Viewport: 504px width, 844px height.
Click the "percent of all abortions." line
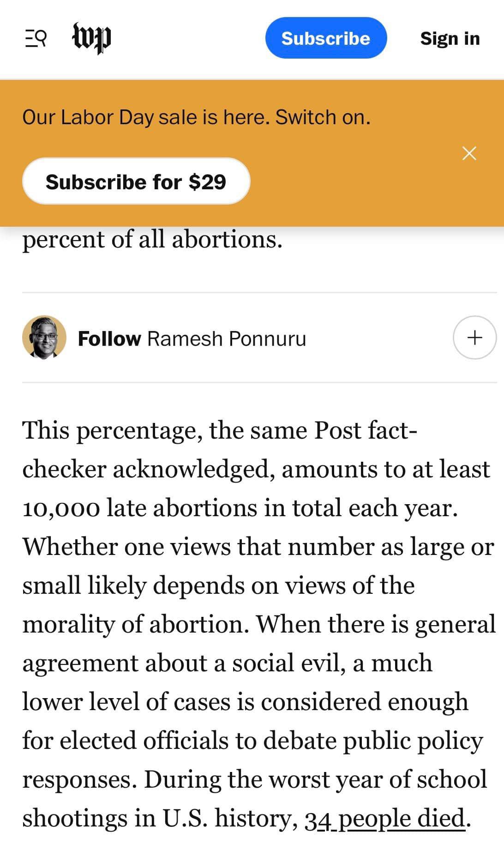coord(152,240)
